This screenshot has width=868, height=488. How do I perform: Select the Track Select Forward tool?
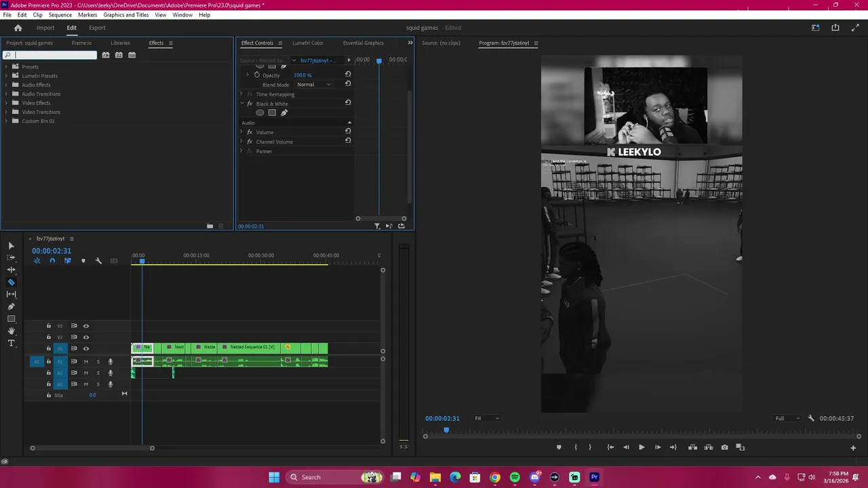click(11, 258)
